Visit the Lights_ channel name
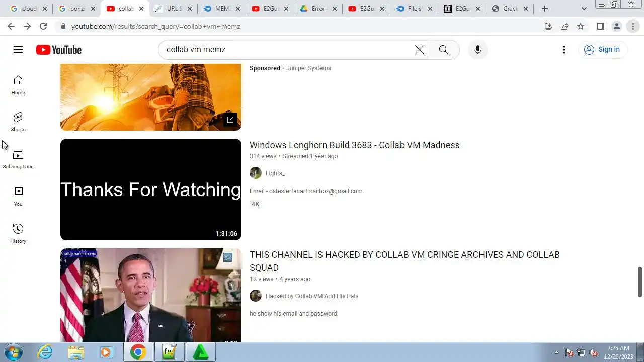Screen dimensions: 644x362 click(x=275, y=173)
